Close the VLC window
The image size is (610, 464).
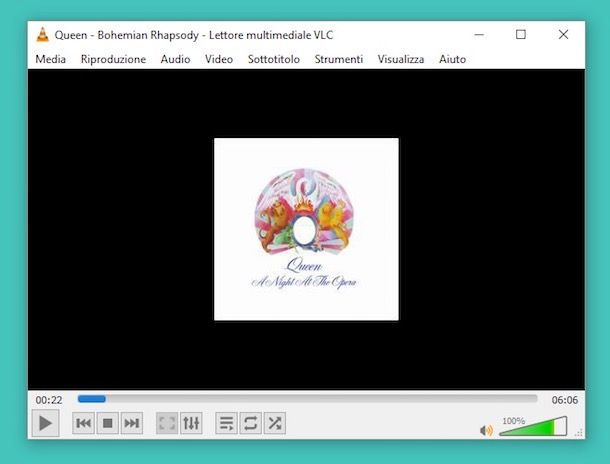pos(563,35)
